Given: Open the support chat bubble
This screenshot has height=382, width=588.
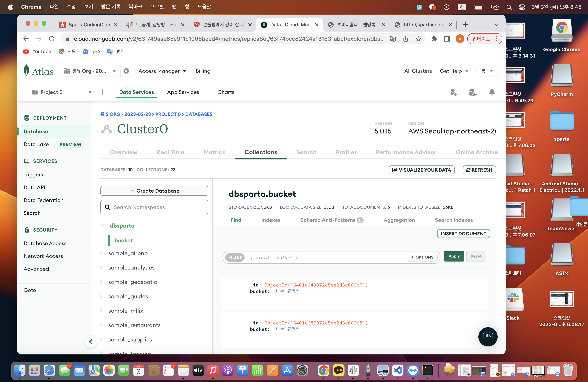Looking at the screenshot, I should click(488, 337).
